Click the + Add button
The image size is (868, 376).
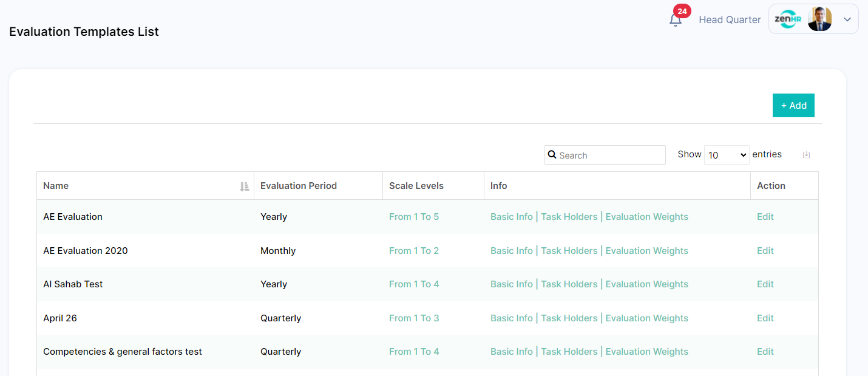[x=793, y=106]
